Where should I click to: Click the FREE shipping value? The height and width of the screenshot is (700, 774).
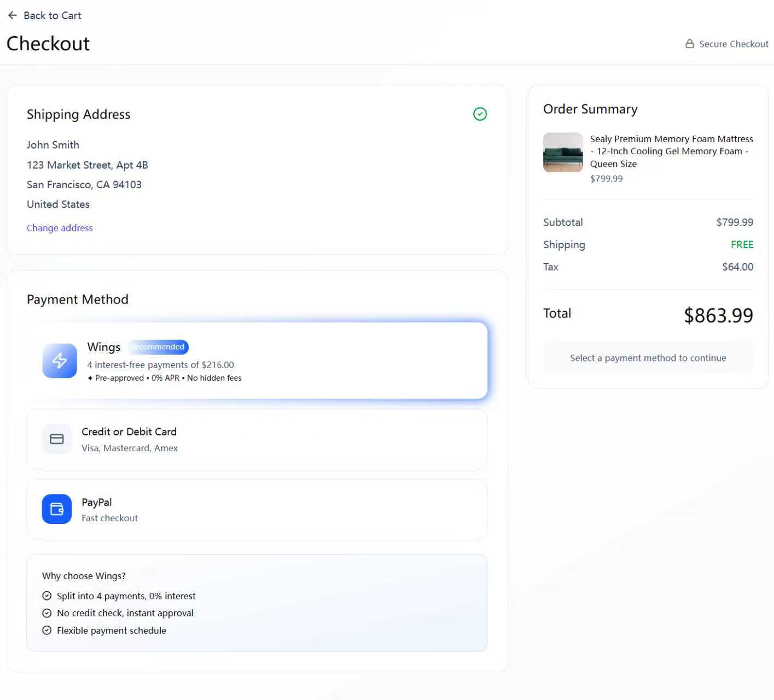pyautogui.click(x=742, y=244)
